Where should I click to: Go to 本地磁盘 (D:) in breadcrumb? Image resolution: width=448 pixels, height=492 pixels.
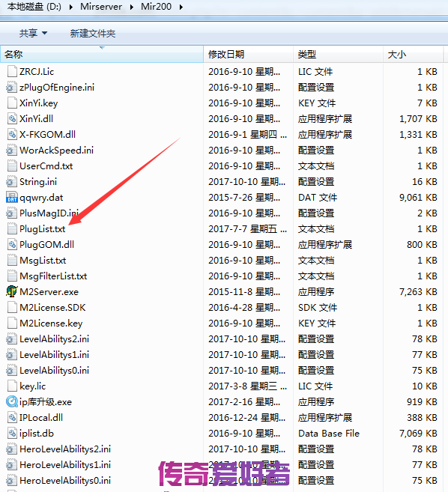[34, 7]
